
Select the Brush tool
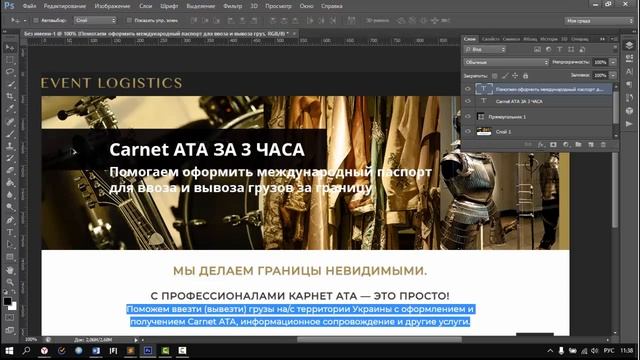click(10, 134)
